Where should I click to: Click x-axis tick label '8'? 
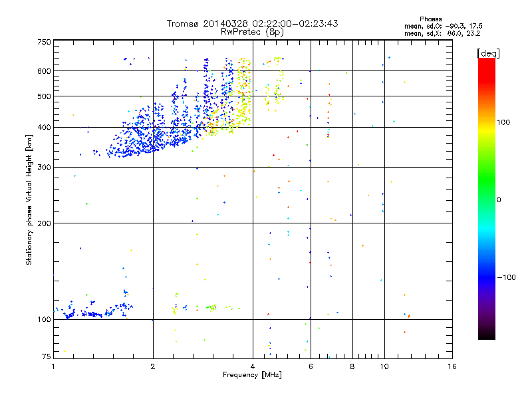352,366
